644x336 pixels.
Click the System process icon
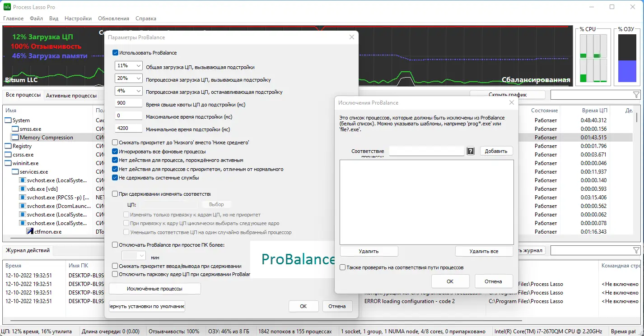(x=8, y=120)
